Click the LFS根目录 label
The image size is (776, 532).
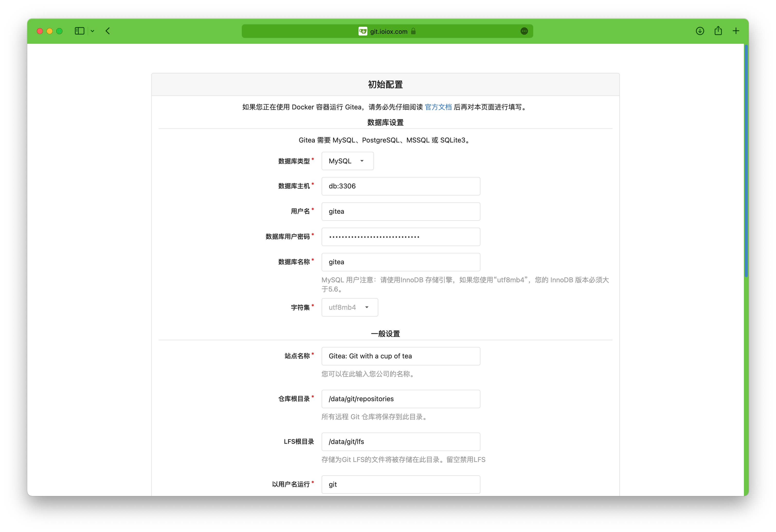299,442
